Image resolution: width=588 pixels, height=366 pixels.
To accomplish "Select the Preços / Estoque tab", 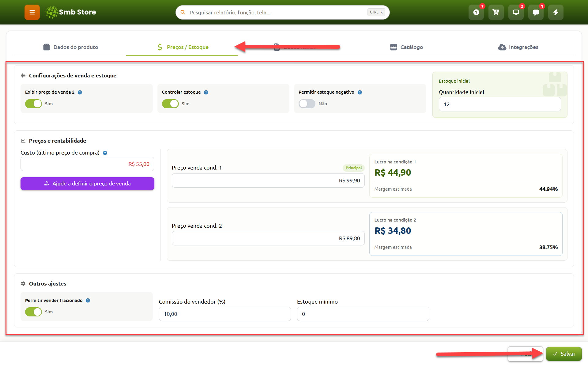I will pos(182,47).
